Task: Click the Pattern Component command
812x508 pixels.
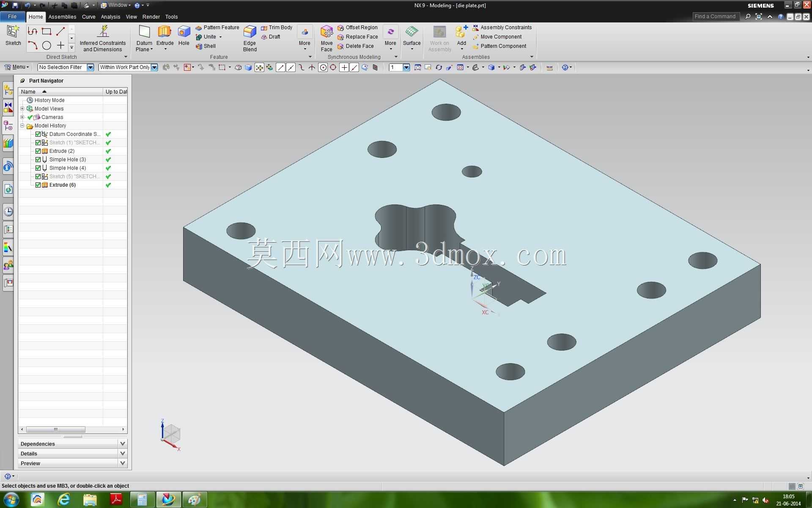Action: (499, 46)
